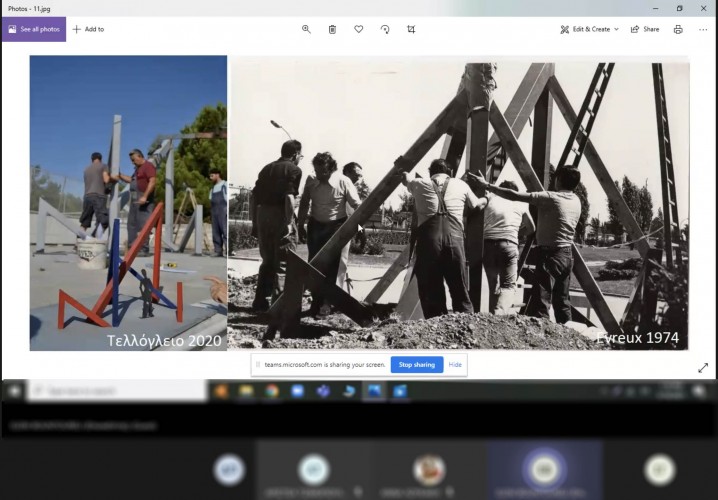Select the Crop tool icon

(411, 29)
